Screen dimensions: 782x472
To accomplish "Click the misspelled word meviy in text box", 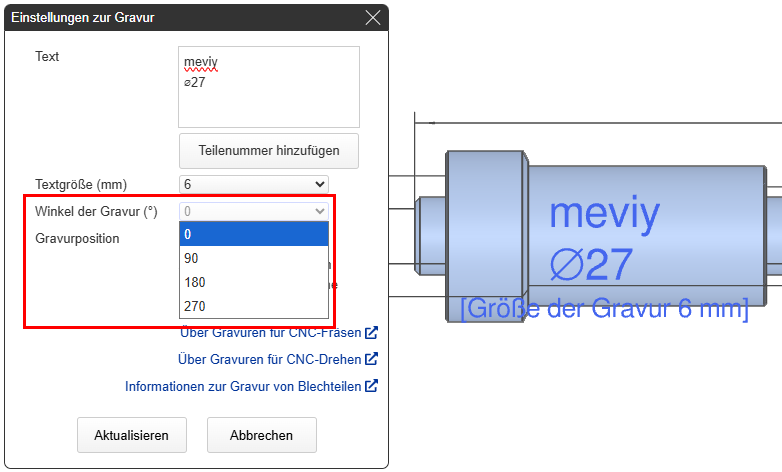I will click(x=201, y=64).
